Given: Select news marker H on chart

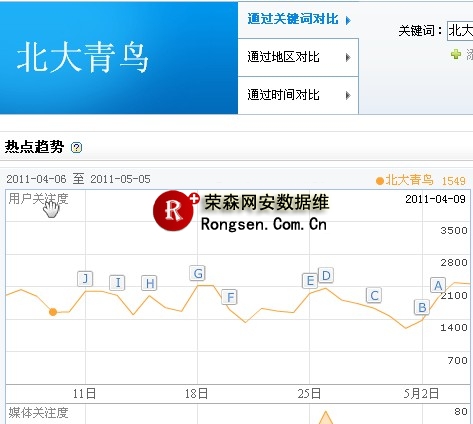Looking at the screenshot, I should click(x=149, y=283).
